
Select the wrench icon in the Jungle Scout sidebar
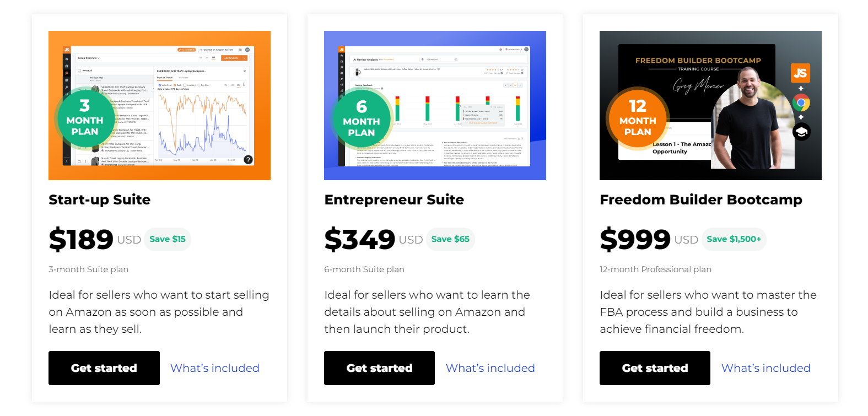click(x=67, y=87)
